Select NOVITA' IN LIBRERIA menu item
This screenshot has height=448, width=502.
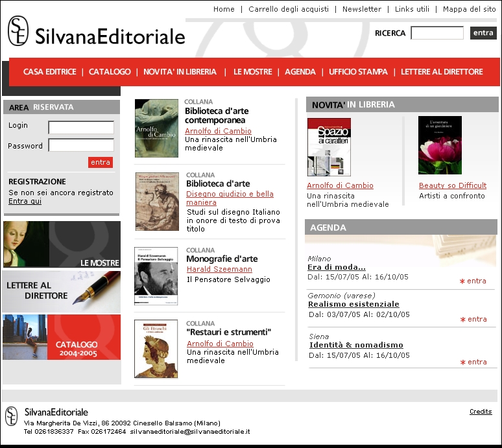(180, 72)
